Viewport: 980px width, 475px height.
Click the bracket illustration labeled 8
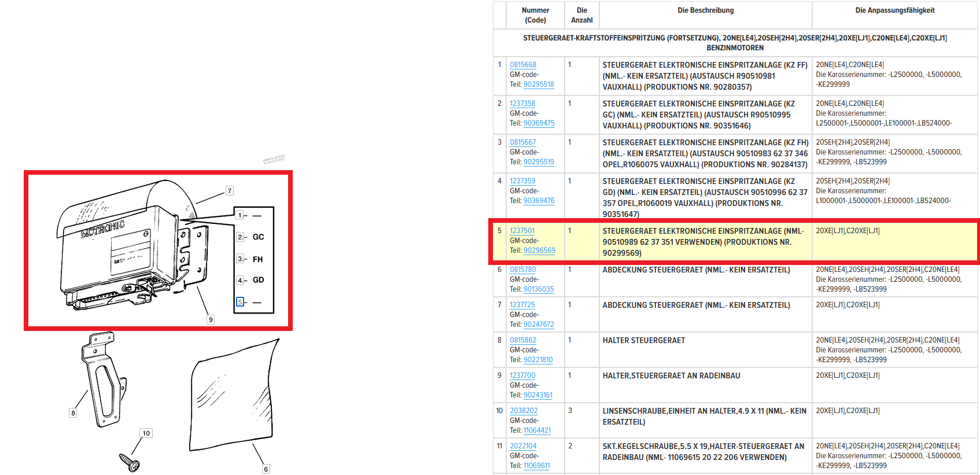[x=103, y=379]
